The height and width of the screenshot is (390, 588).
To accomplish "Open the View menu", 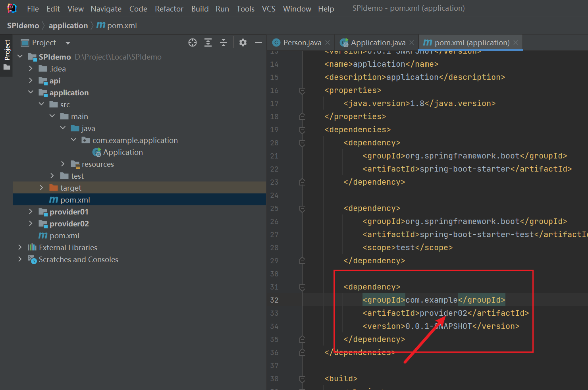I will point(75,9).
